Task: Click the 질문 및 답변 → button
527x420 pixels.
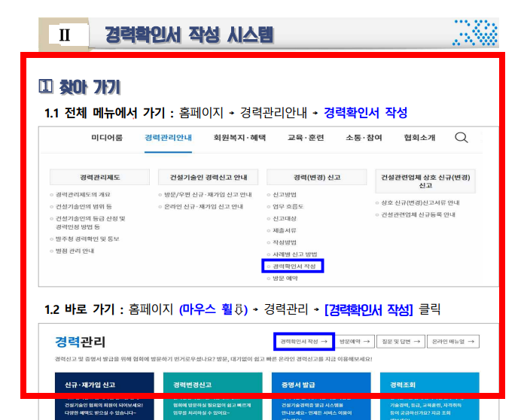Action: point(401,342)
